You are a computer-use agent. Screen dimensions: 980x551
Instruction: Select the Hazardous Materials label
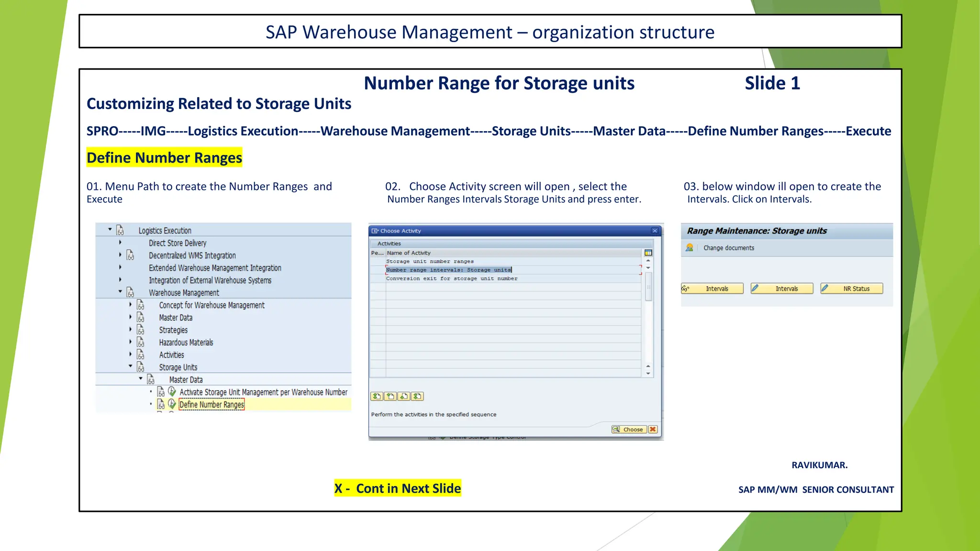pos(186,342)
